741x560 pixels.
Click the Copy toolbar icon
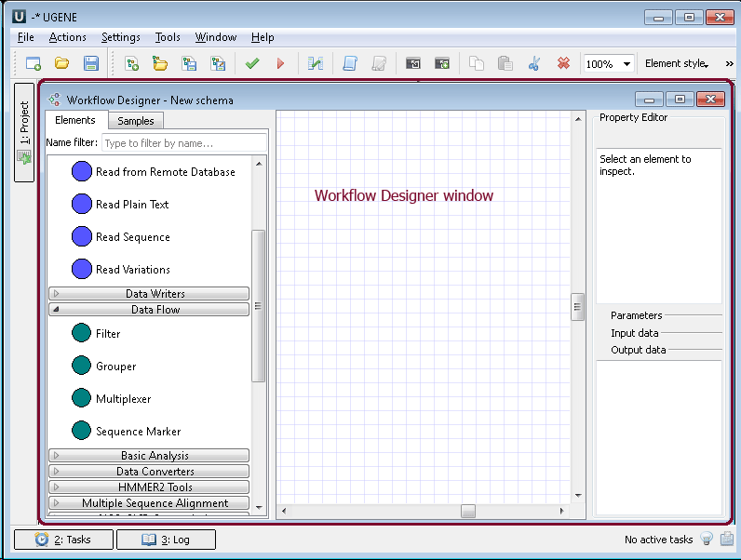pyautogui.click(x=477, y=63)
